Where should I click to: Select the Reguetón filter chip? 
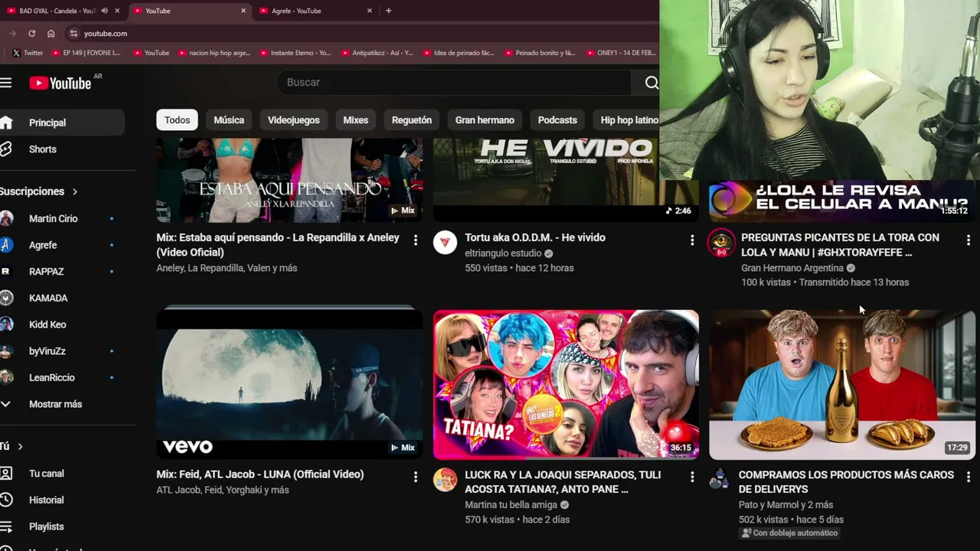click(412, 120)
